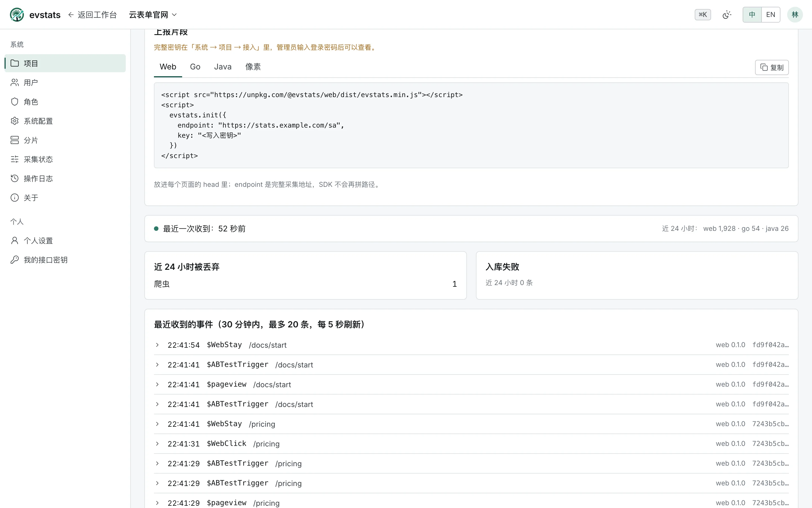Click the evstats logo icon
The height and width of the screenshot is (508, 812).
click(17, 14)
